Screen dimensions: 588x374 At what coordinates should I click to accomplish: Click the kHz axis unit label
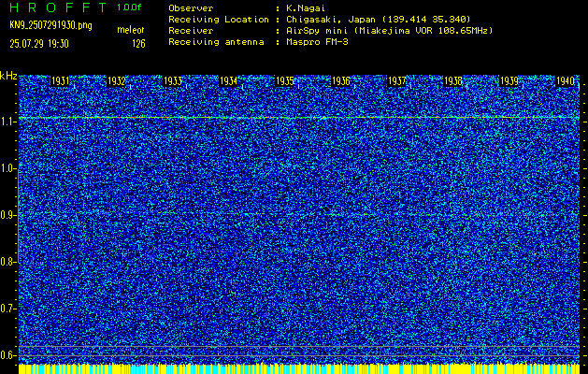click(x=8, y=76)
